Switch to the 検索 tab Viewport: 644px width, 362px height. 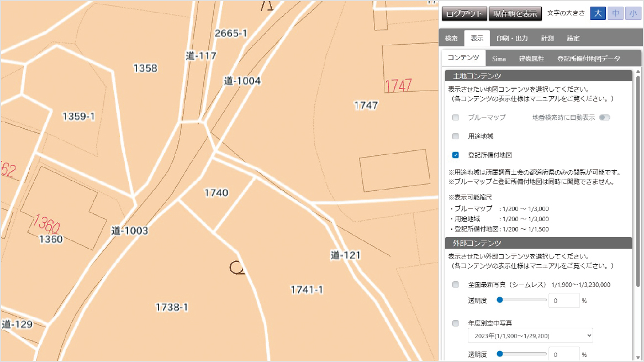pos(452,38)
